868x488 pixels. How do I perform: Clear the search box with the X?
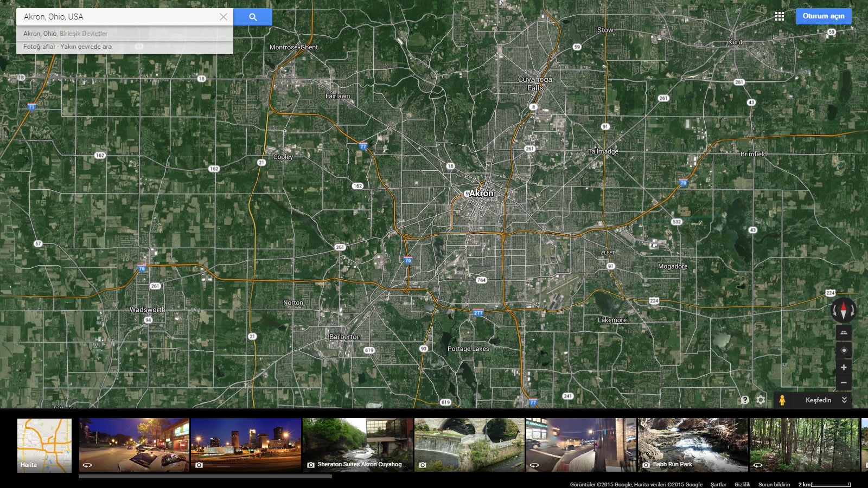point(223,17)
